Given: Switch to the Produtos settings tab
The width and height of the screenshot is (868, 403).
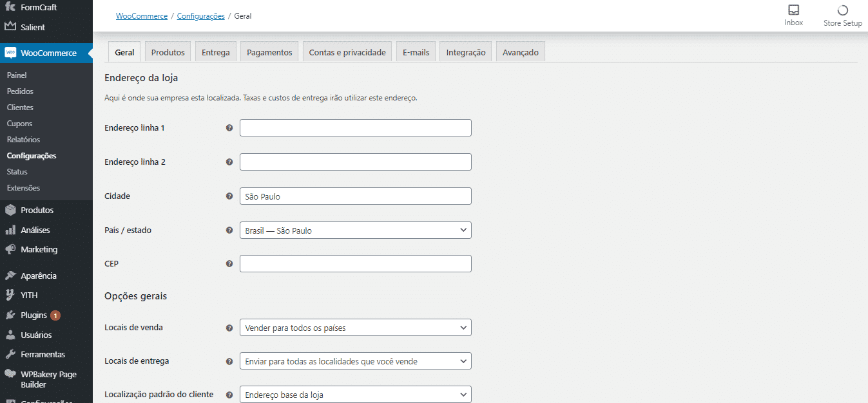Looking at the screenshot, I should pyautogui.click(x=168, y=52).
